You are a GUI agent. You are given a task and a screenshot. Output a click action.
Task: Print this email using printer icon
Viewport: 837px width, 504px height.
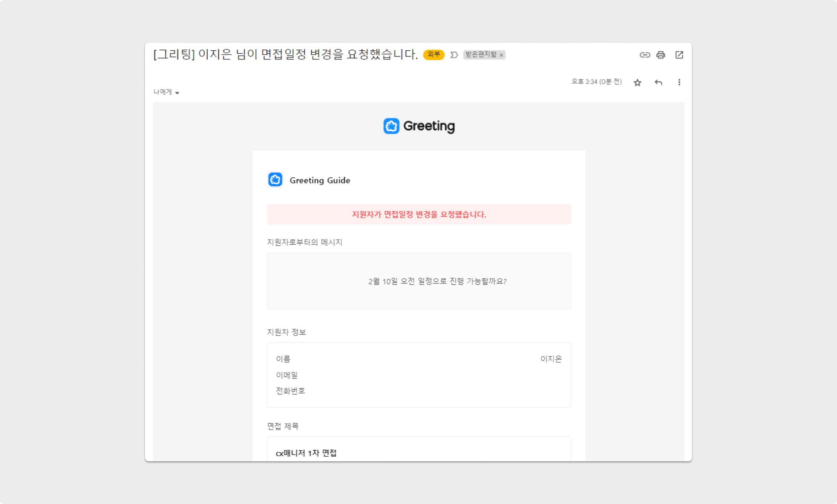coord(661,55)
